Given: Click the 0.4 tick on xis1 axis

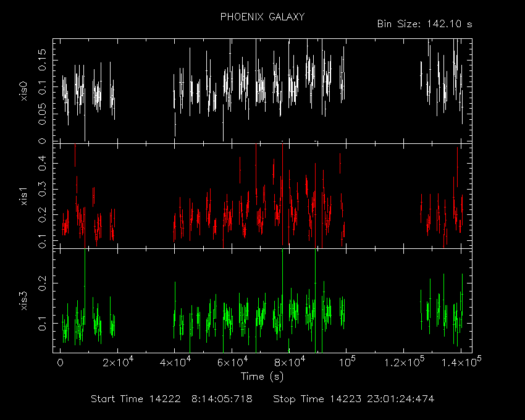Looking at the screenshot, I should tap(42, 163).
